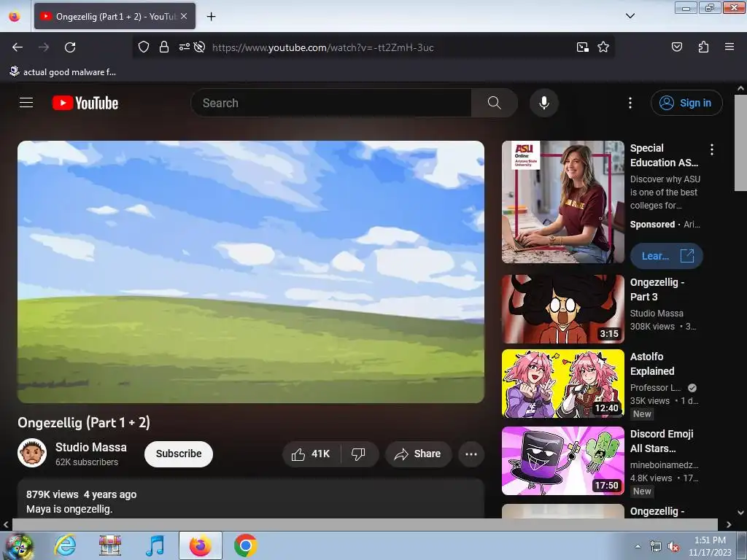Open Windows Start orb
747x560 pixels.
pos(19,546)
